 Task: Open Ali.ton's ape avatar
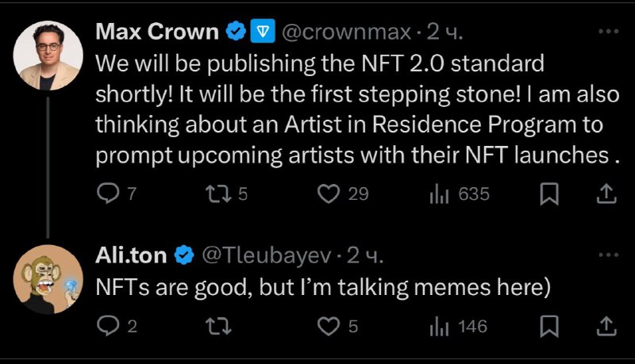(x=48, y=279)
